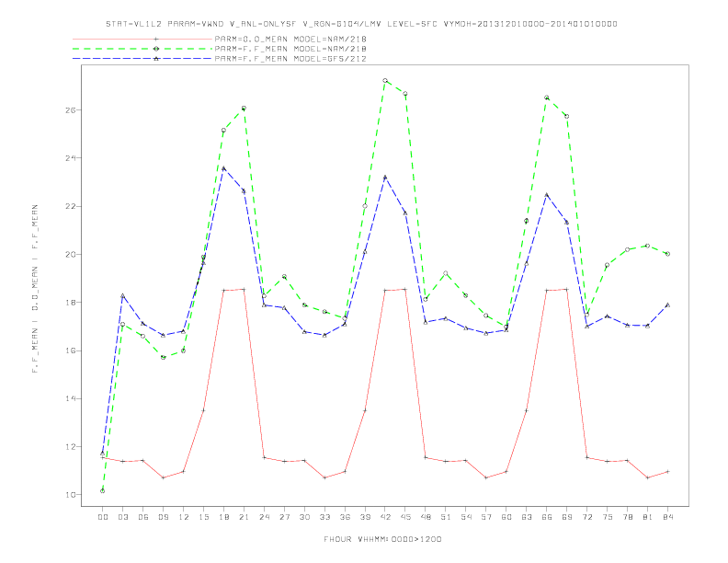Click x-axis tick label 57

pos(486,517)
